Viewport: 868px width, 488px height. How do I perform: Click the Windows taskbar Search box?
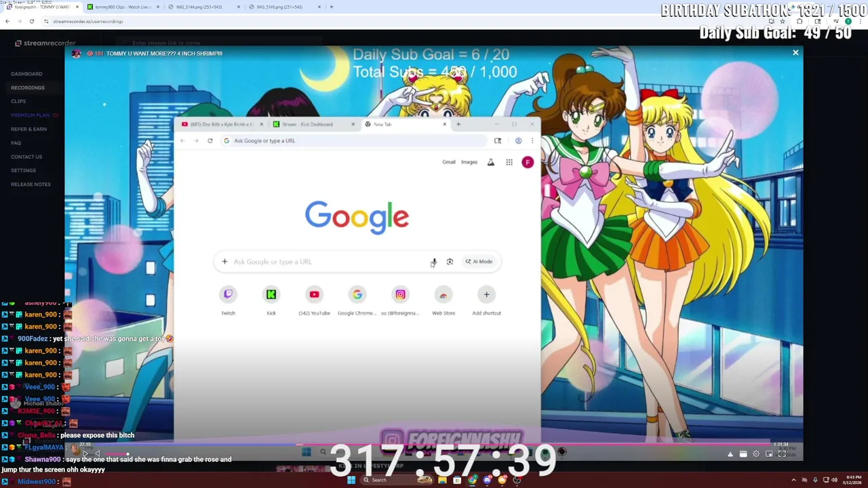click(397, 480)
